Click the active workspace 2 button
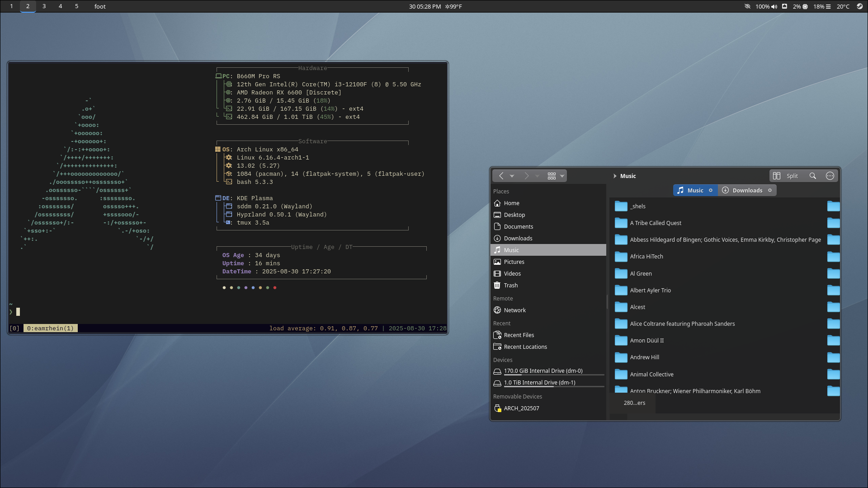 [x=28, y=6]
